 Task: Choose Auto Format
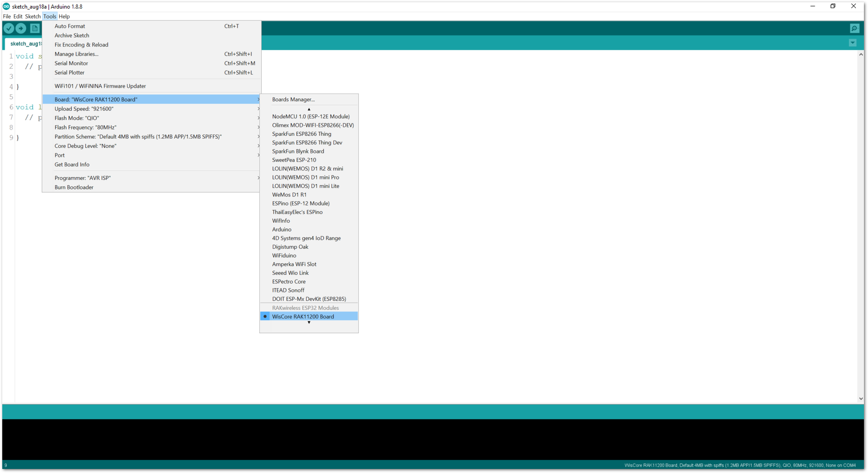coord(151,26)
